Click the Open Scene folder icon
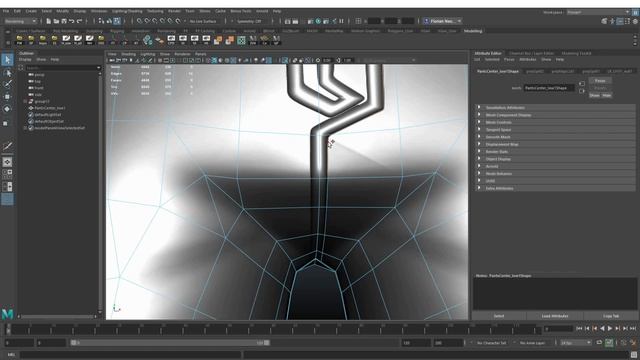The height and width of the screenshot is (360, 640). pos(56,21)
